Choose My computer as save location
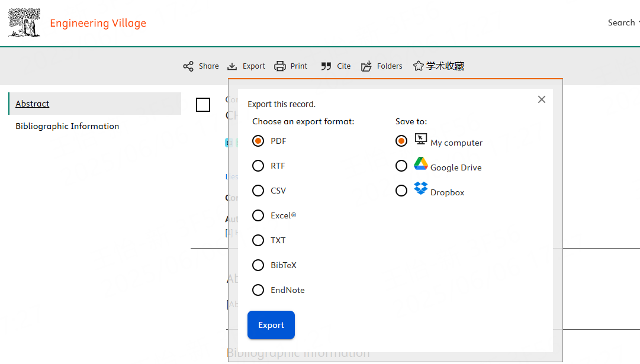This screenshot has width=640, height=364. tap(401, 141)
